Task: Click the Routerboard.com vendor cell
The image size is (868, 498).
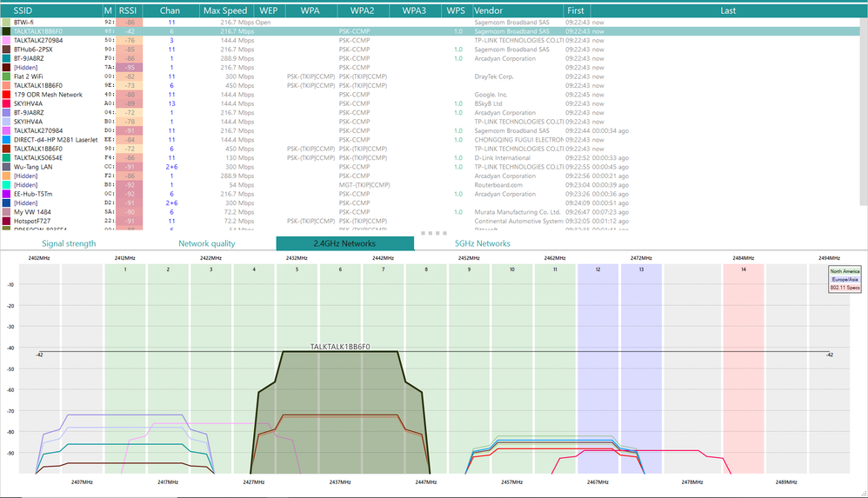Action: click(x=498, y=185)
